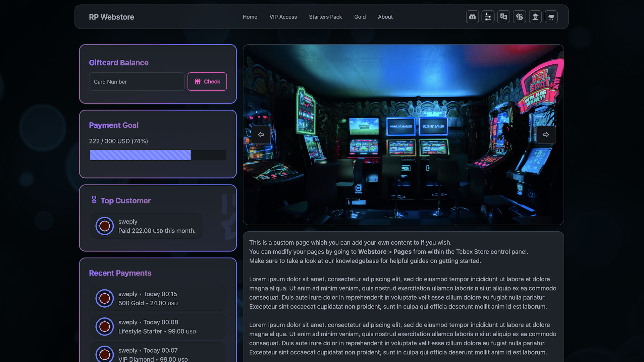This screenshot has width=644, height=362.
Task: Open the currency exchange selector
Action: click(520, 17)
